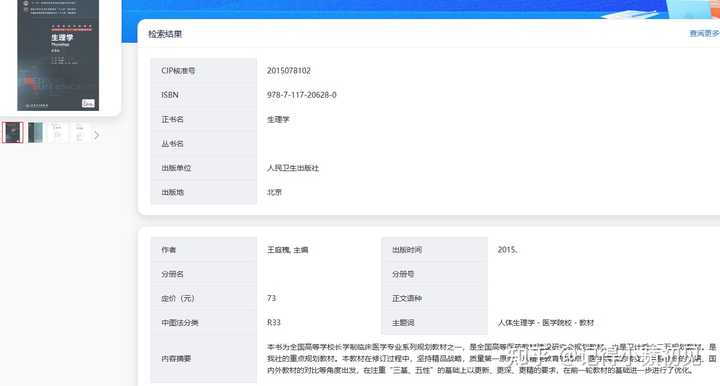
Task: Click the 检索结果 heading
Action: 165,34
